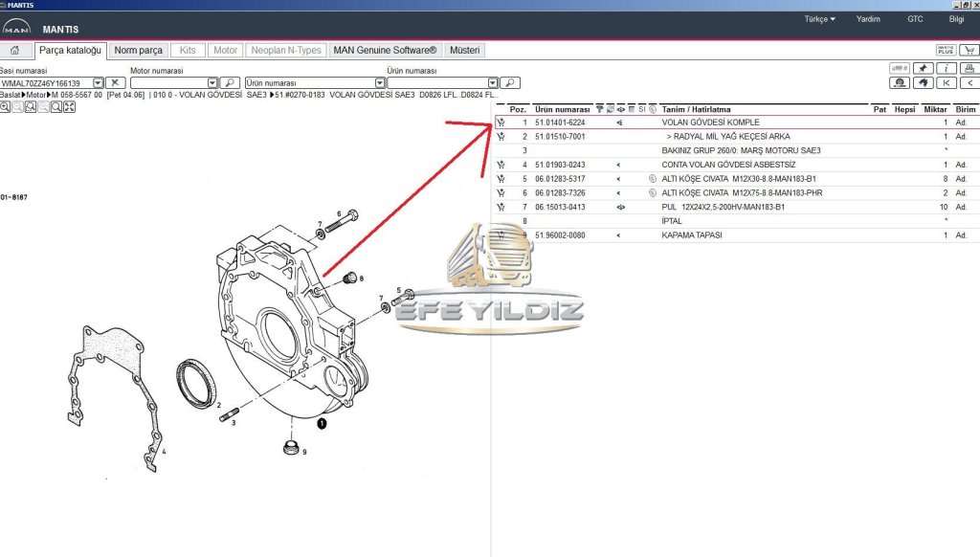Click the circle symbol in M12X30 bolt row
This screenshot has width=980, height=557.
653,179
